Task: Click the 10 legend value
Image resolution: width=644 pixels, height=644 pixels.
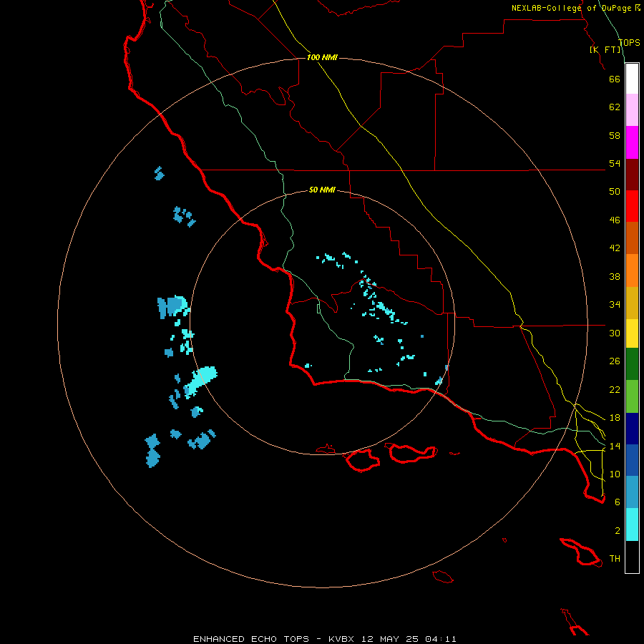Action: 615,474
